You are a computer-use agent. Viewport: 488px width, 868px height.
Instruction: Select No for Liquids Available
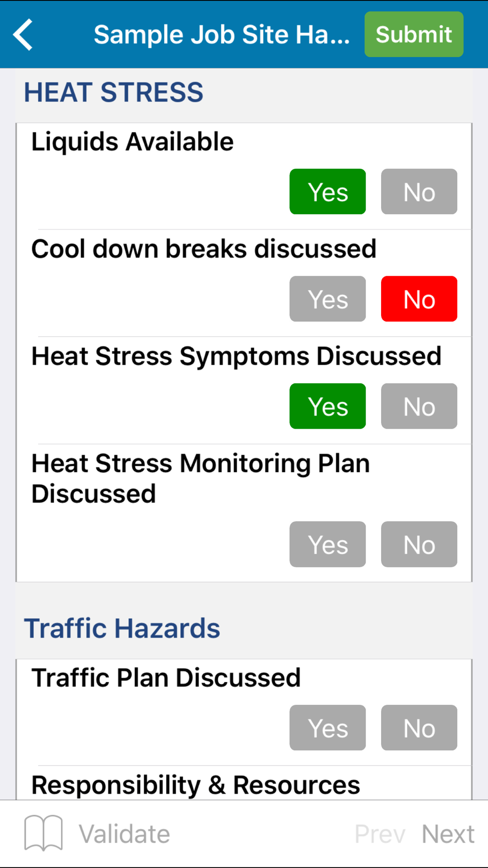419,192
